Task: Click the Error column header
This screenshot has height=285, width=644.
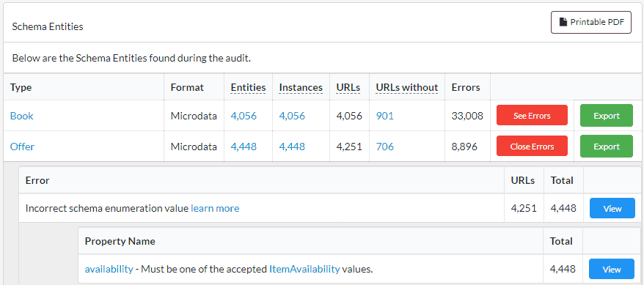Action: point(37,180)
